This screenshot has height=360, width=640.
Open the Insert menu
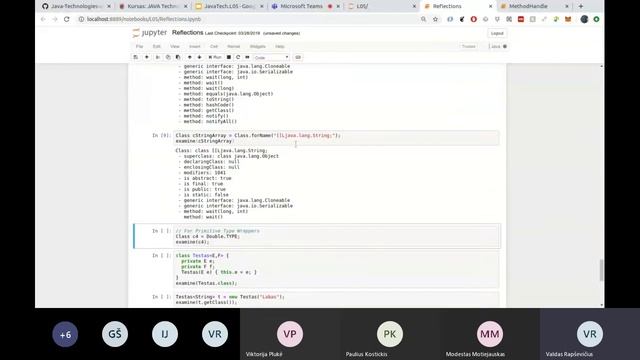pyautogui.click(x=195, y=47)
